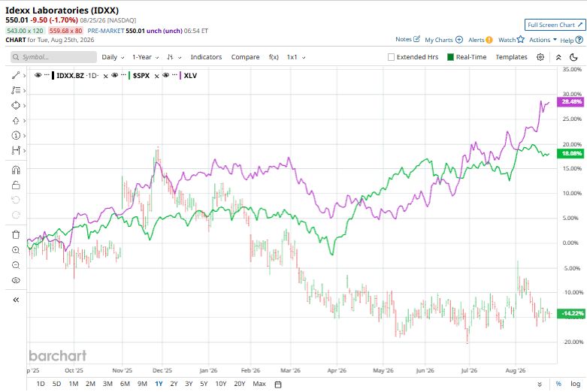Select the arrow marker tool

click(x=15, y=120)
